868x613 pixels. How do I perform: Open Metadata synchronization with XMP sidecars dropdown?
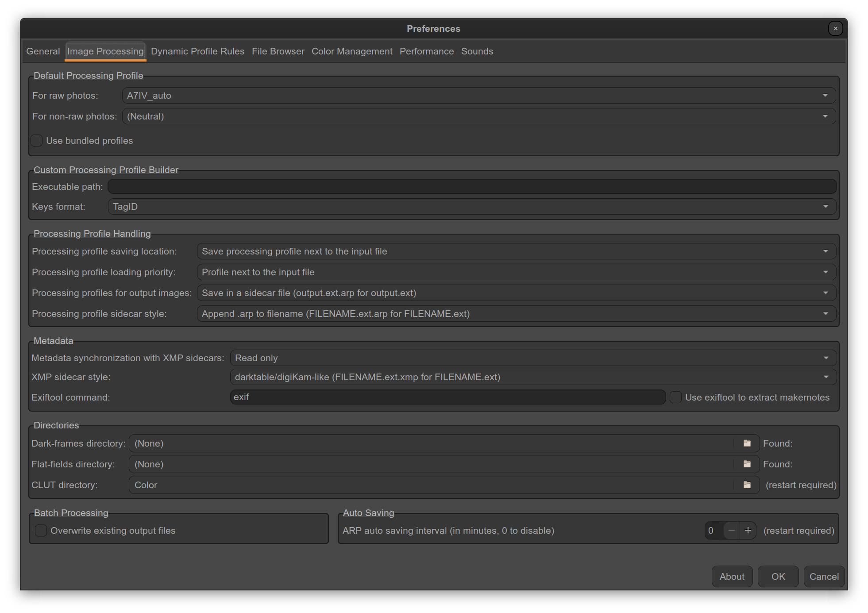(x=533, y=358)
